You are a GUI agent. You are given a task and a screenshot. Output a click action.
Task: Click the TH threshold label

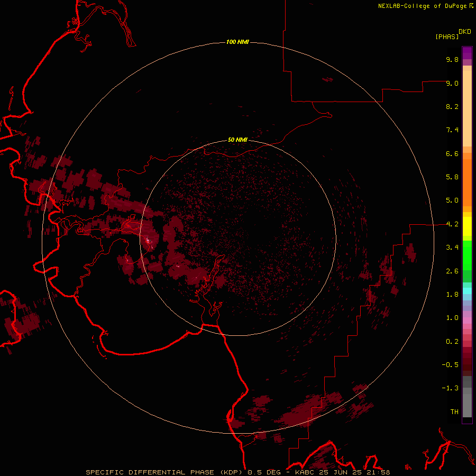click(454, 412)
